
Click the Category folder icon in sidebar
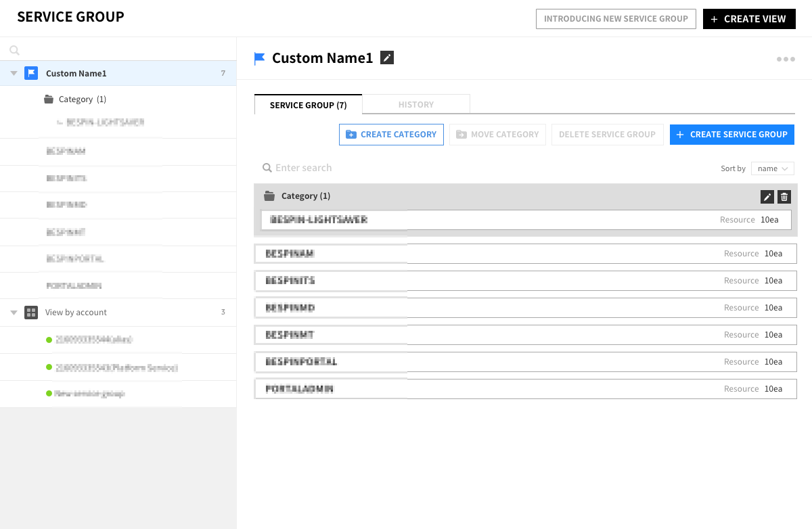(x=48, y=99)
